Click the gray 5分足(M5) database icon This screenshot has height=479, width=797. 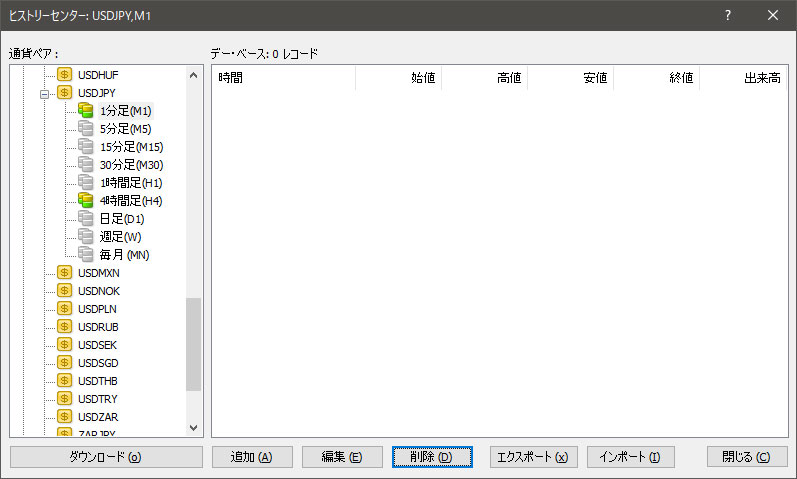(86, 129)
